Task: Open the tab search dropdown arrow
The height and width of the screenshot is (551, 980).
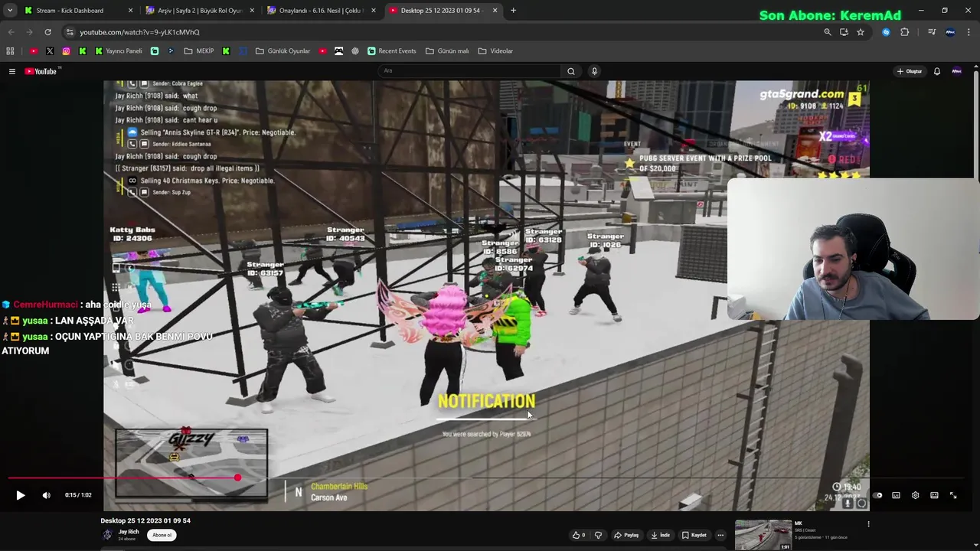Action: (x=9, y=11)
